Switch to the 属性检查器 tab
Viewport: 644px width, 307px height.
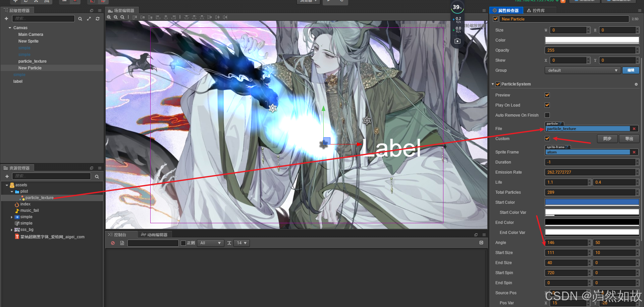click(506, 11)
